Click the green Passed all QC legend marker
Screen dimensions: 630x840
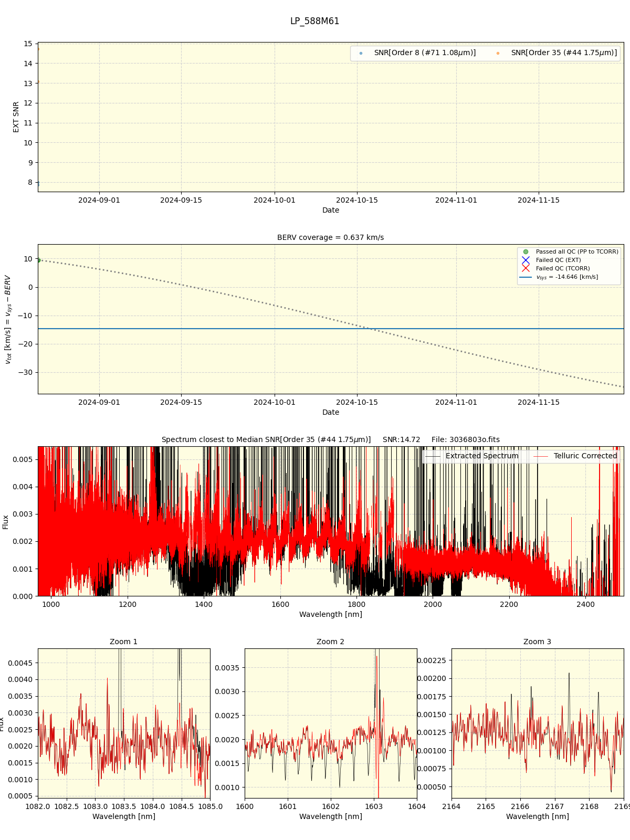[526, 252]
